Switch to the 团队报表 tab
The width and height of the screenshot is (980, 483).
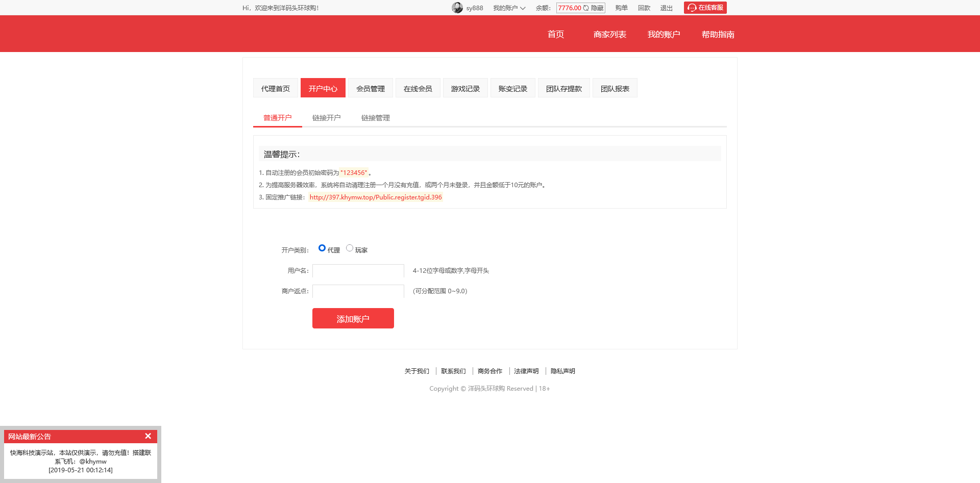[615, 88]
